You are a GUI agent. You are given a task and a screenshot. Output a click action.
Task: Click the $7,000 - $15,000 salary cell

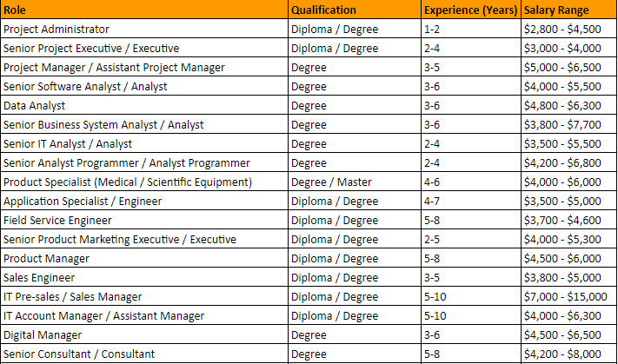pyautogui.click(x=568, y=296)
